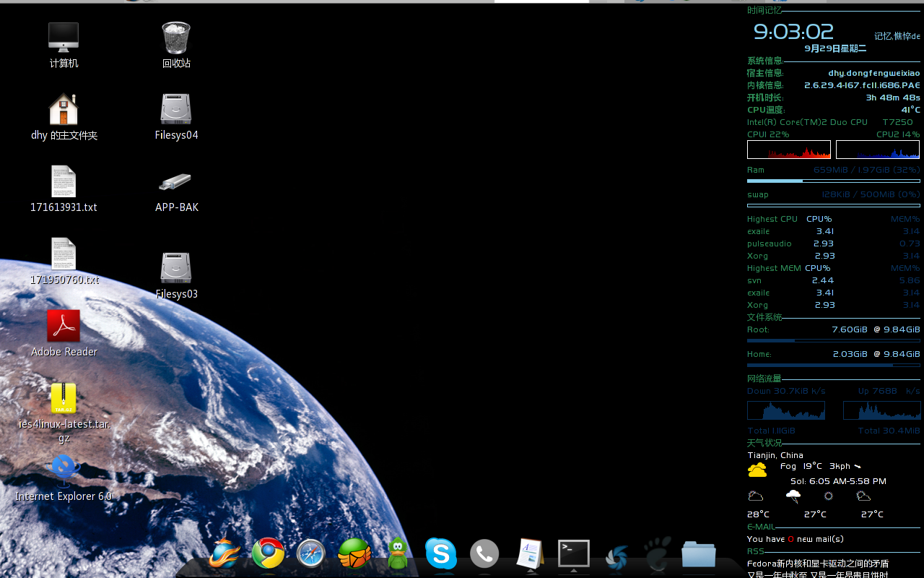This screenshot has height=578, width=924.
Task: Select the 171950760.txt file icon
Action: pyautogui.click(x=64, y=254)
